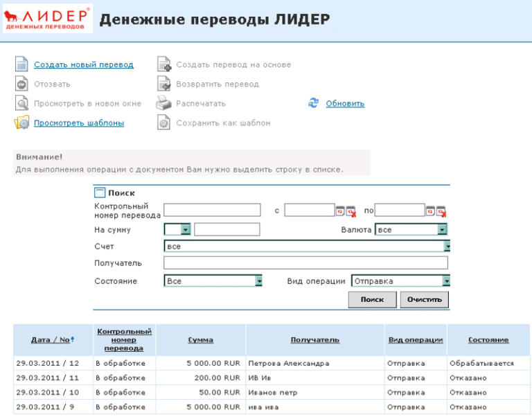This screenshot has height=417, width=532.
Task: Click recipient ИВ Ив
Action: point(260,378)
